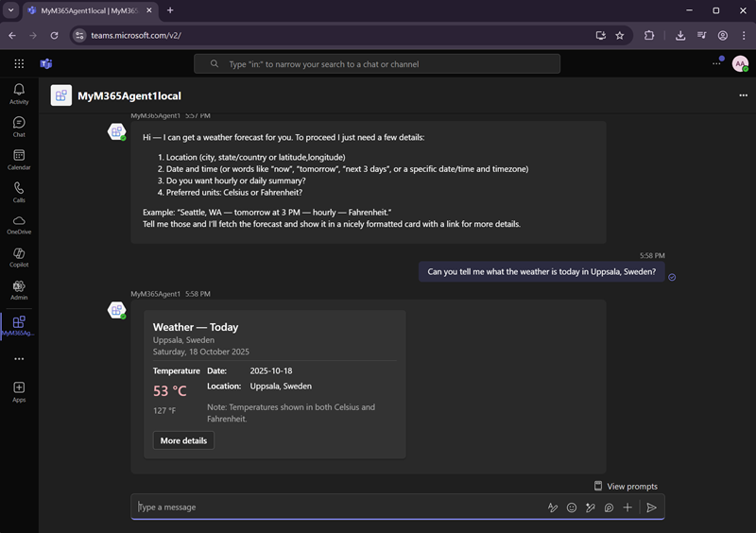Screen dimensions: 756x533
Task: Send the message with the arrow icon
Action: pos(651,507)
